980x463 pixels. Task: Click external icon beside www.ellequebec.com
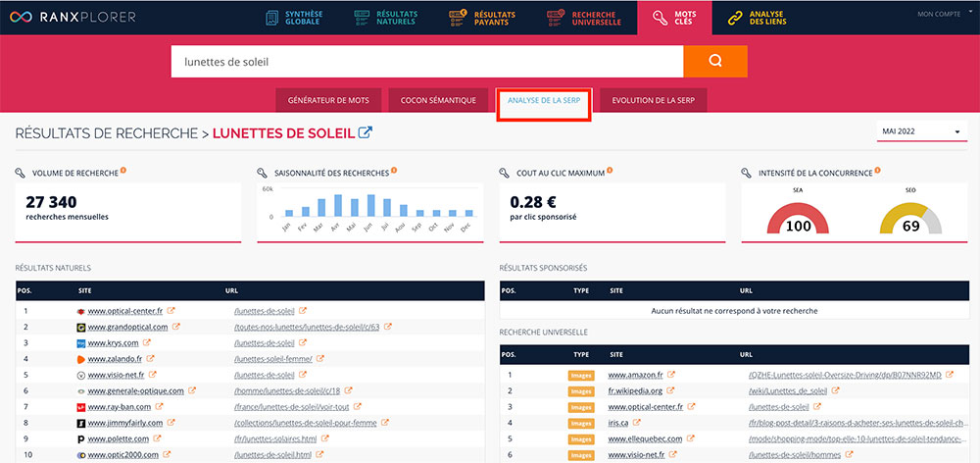coord(691,438)
